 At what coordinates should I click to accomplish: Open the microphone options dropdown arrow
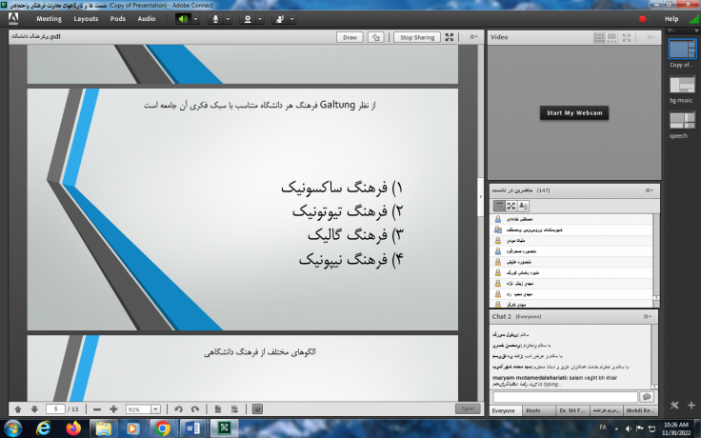point(228,19)
